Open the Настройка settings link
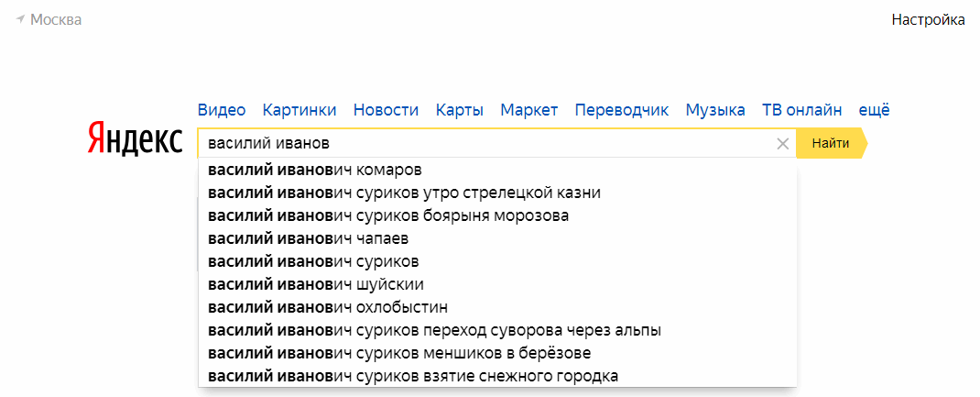The width and height of the screenshot is (980, 397). [x=928, y=19]
